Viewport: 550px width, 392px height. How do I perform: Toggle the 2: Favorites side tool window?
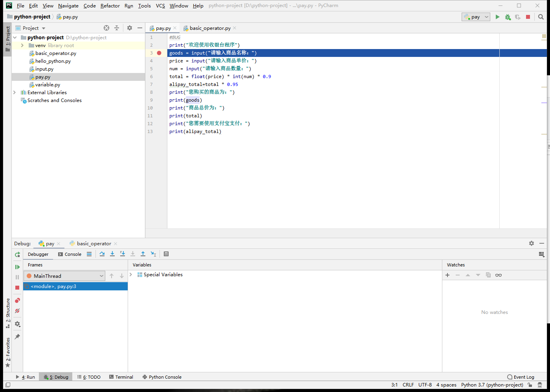pyautogui.click(x=7, y=352)
